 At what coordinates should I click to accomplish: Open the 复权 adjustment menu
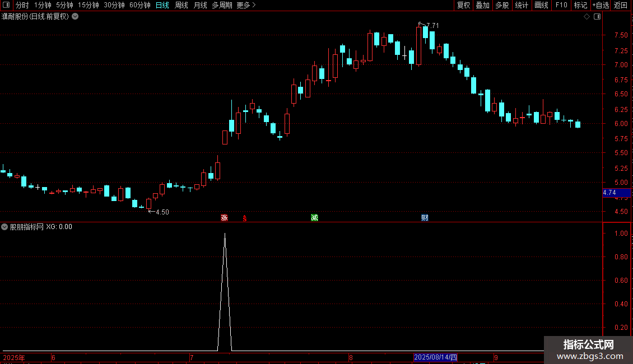point(463,5)
